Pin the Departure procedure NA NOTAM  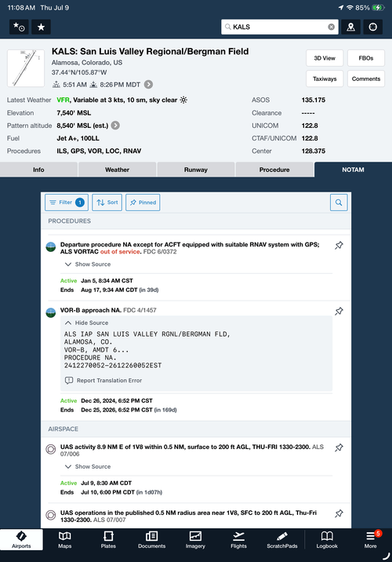339,246
